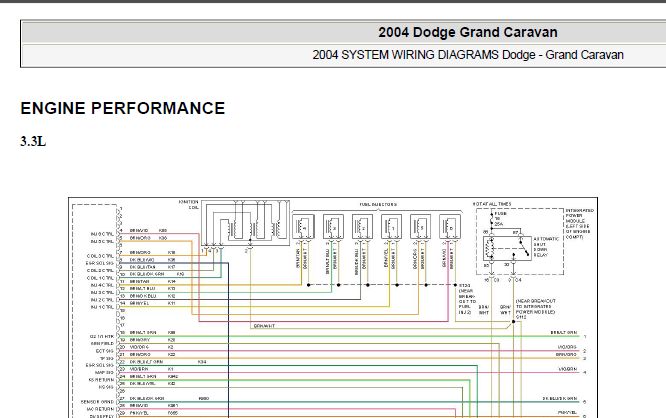Click the 'INJ 6 CTRL' pin label
Screen dimensions: 666x418
tap(102, 234)
